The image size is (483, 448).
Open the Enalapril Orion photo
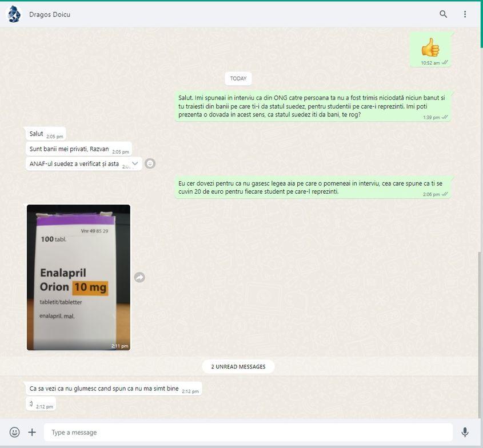(x=78, y=277)
